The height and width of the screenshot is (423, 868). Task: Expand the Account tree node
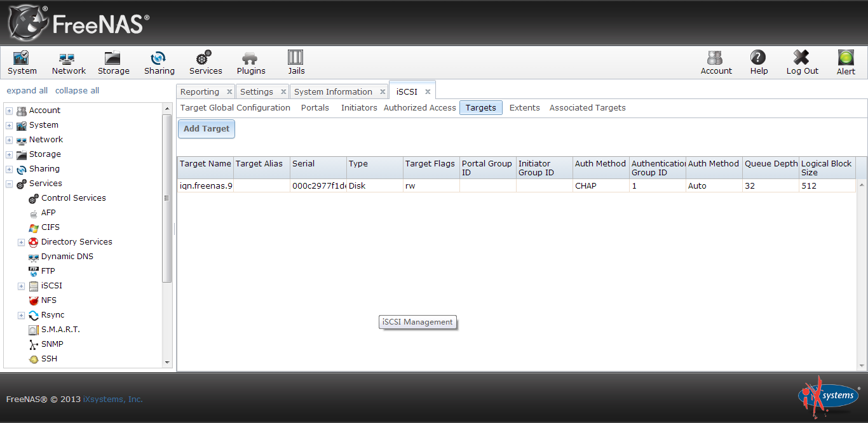click(9, 111)
